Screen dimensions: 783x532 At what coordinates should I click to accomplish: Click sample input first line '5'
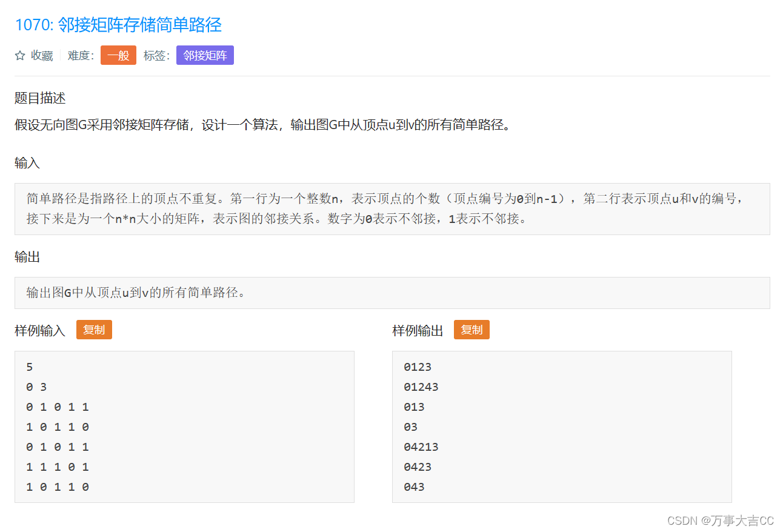30,367
